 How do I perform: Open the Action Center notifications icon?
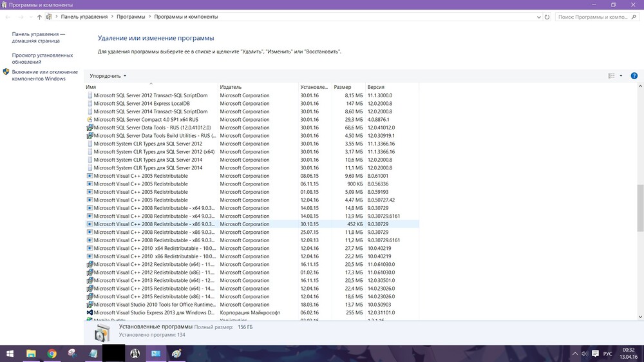pyautogui.click(x=595, y=354)
